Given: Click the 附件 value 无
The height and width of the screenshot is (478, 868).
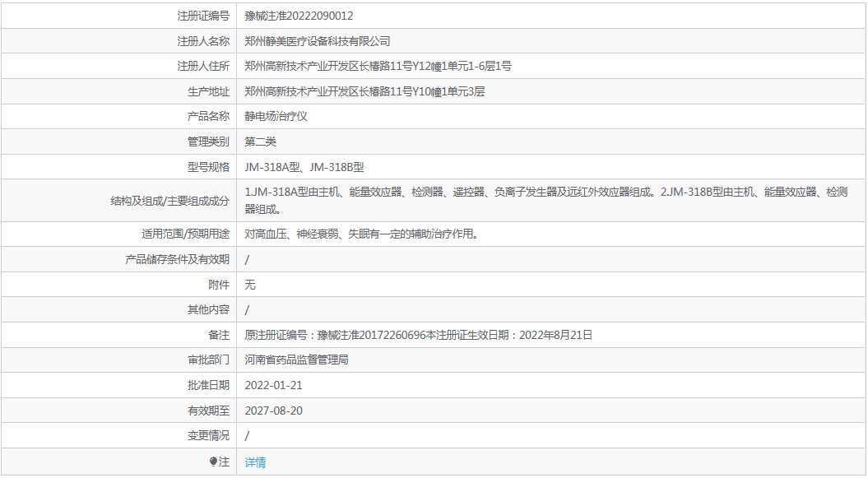Looking at the screenshot, I should (250, 285).
